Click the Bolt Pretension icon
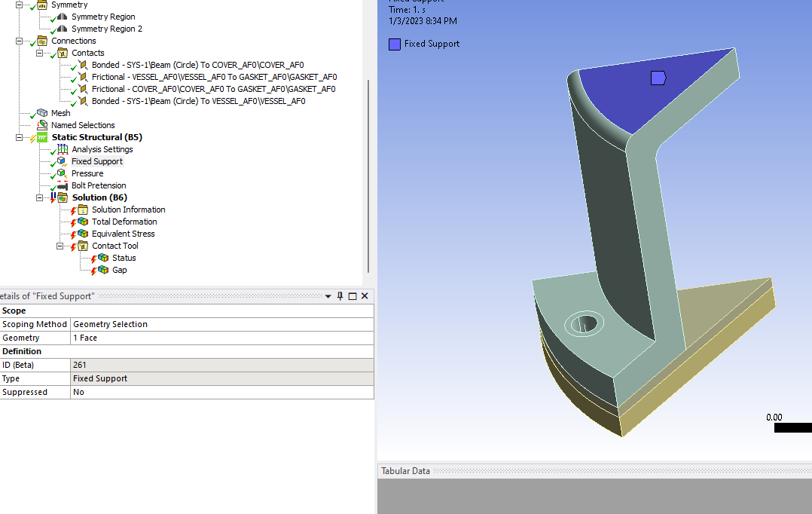The height and width of the screenshot is (514, 812). 62,185
